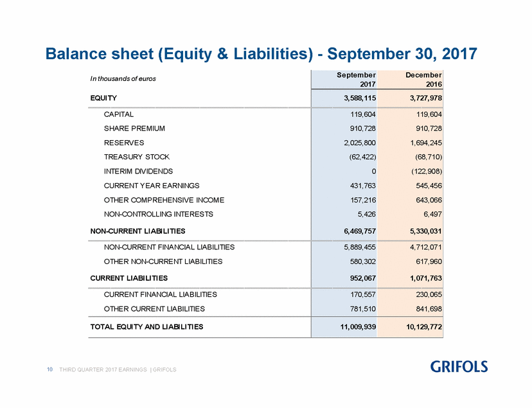532x408 pixels.
Task: Select NON-CURRENT FINANCIAL LIABILITIES label
Action: tap(170, 247)
